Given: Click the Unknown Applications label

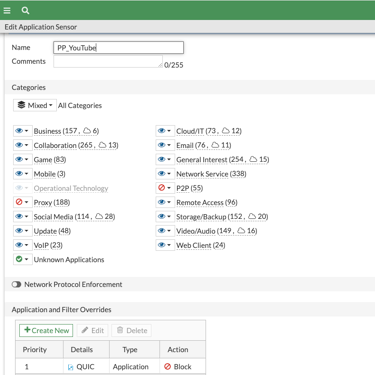Looking at the screenshot, I should pyautogui.click(x=69, y=259).
